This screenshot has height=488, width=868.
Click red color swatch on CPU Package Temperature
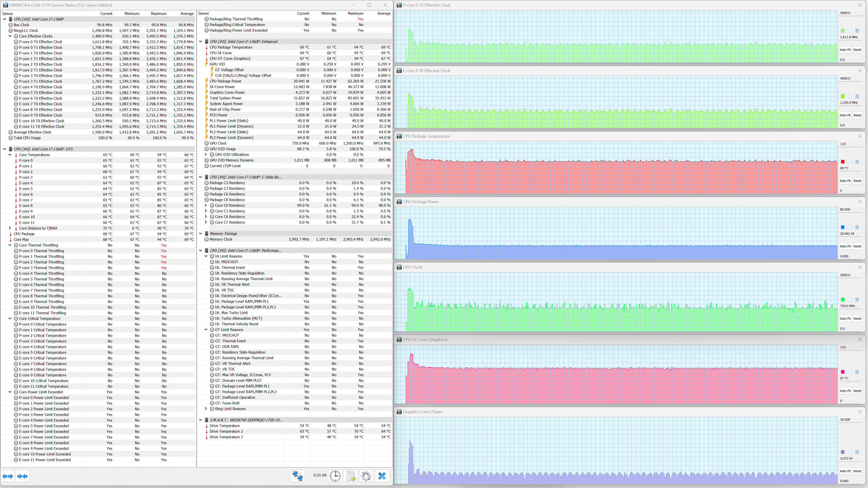(842, 162)
